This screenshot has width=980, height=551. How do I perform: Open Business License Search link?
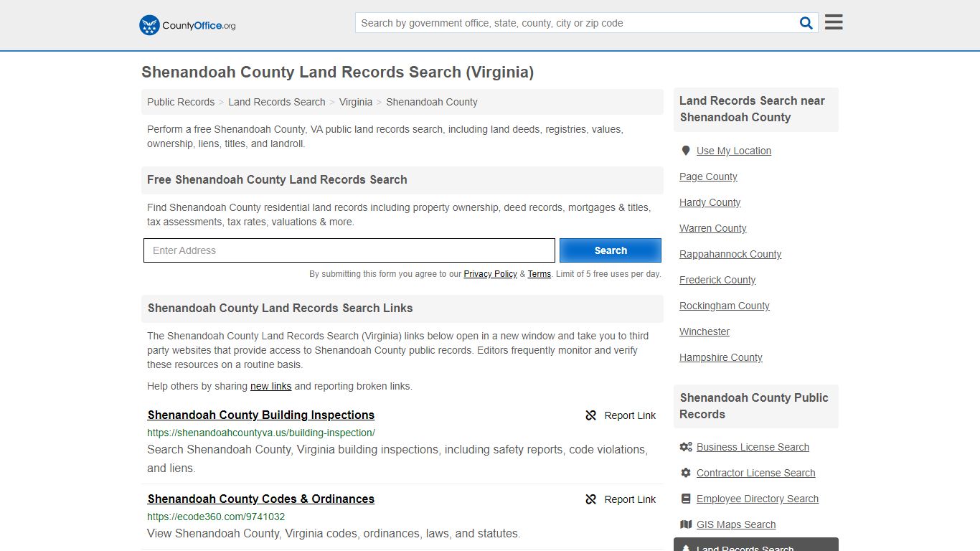pos(753,447)
